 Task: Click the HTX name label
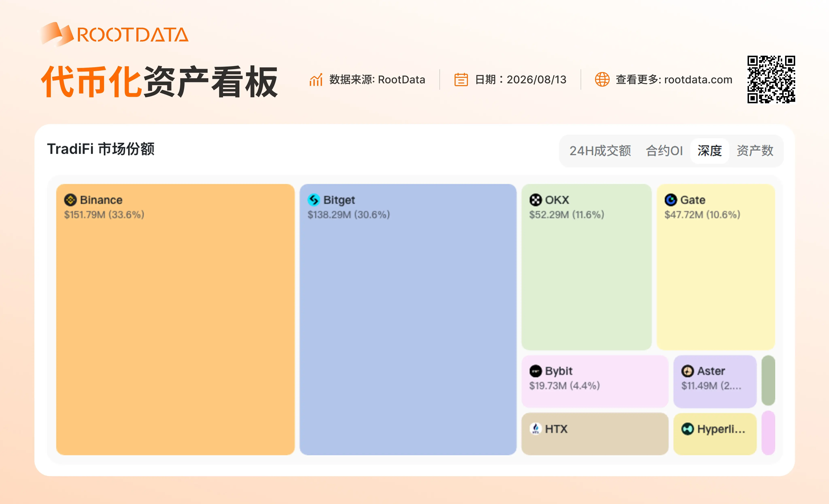coord(556,429)
